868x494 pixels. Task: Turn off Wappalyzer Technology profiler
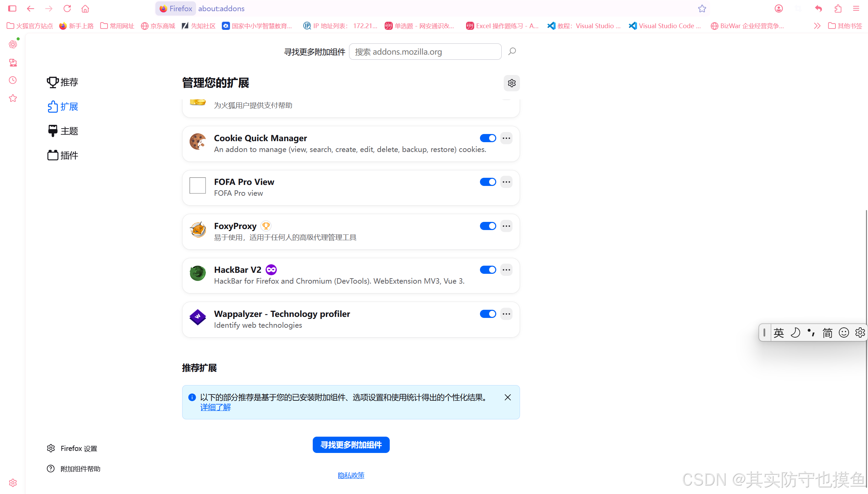pyautogui.click(x=488, y=314)
